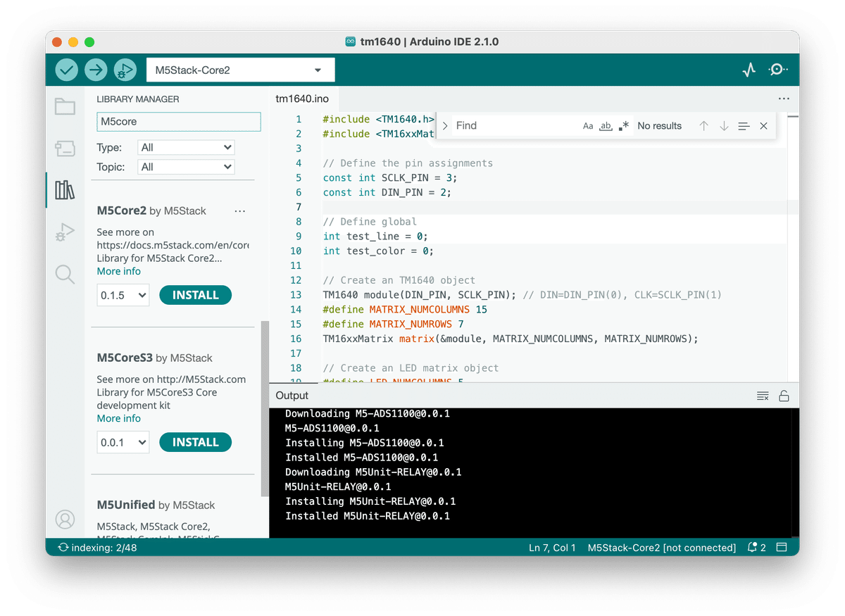The image size is (845, 616).
Task: Click M5Stack-Core2 [not connected] status entry
Action: tap(662, 547)
